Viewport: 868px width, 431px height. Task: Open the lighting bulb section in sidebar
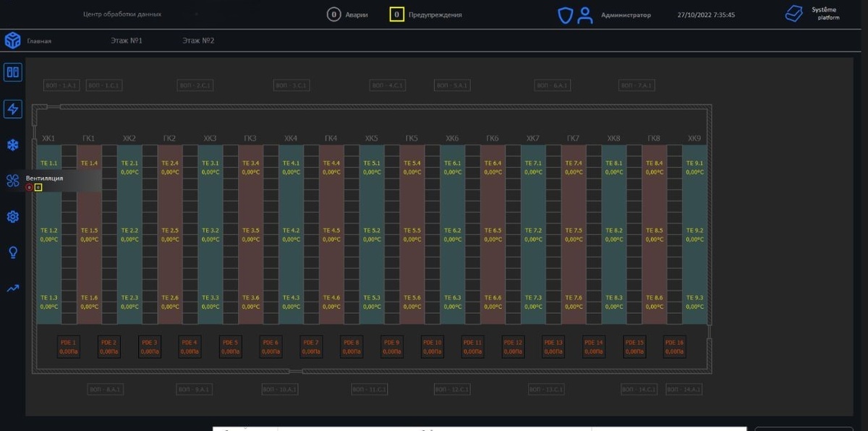12,252
